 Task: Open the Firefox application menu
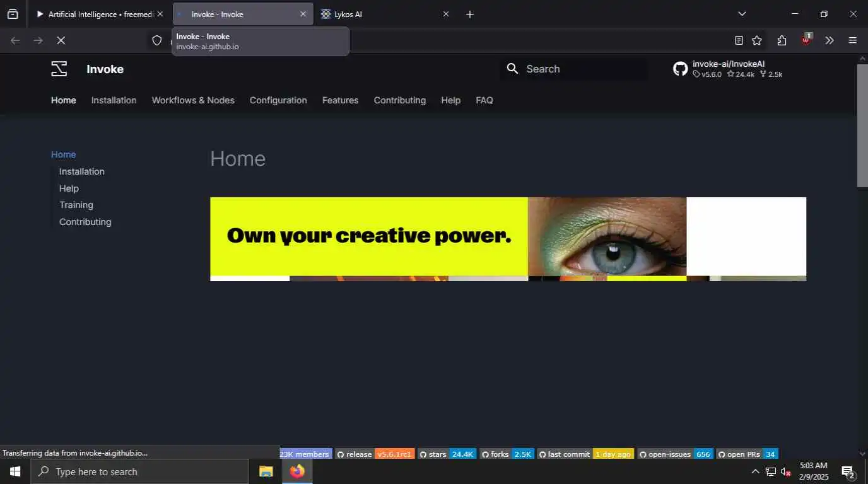[x=853, y=40]
